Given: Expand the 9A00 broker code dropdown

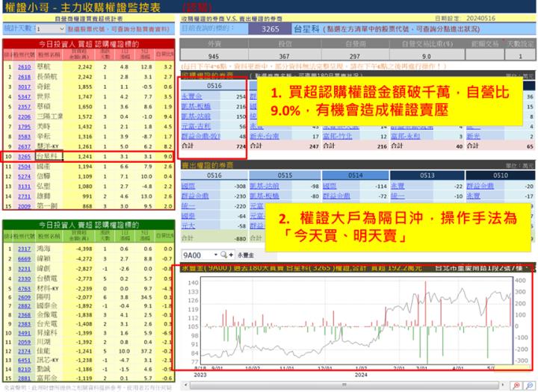Looking at the screenshot, I should (216, 255).
